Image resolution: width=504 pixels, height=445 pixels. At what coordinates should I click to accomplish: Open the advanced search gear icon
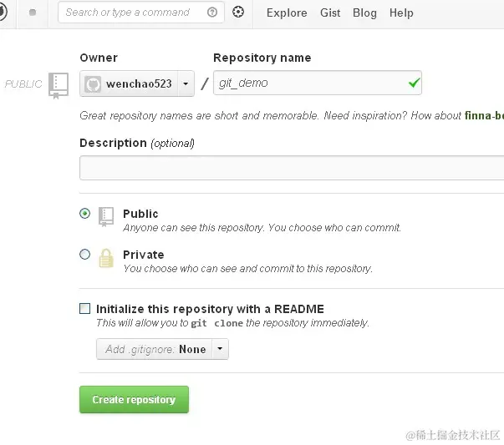[x=238, y=12]
